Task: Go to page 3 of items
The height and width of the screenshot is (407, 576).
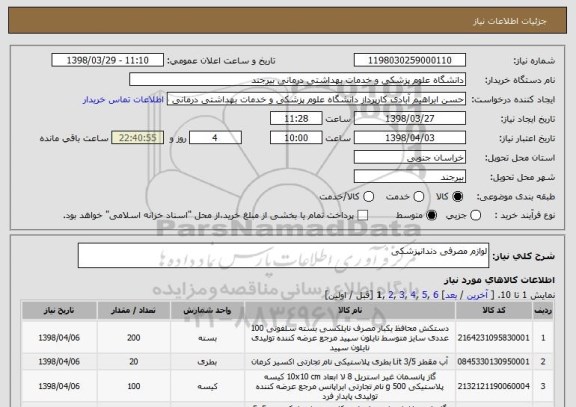Action: point(402,295)
